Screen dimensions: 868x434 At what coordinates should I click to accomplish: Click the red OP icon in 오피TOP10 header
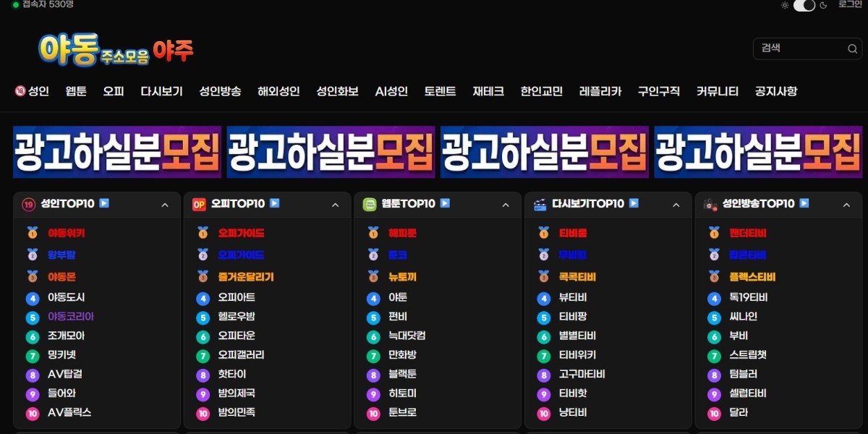click(x=199, y=205)
